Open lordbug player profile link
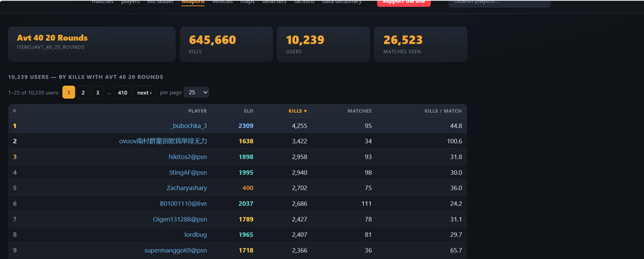 click(x=196, y=235)
